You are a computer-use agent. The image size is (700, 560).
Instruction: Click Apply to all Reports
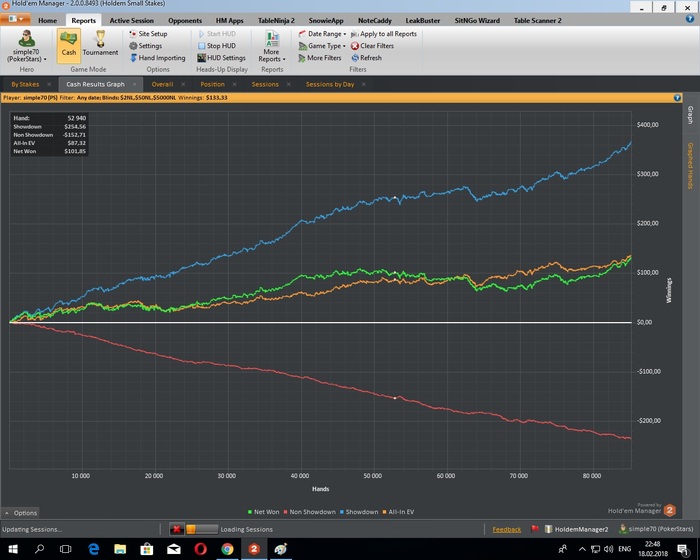click(383, 34)
